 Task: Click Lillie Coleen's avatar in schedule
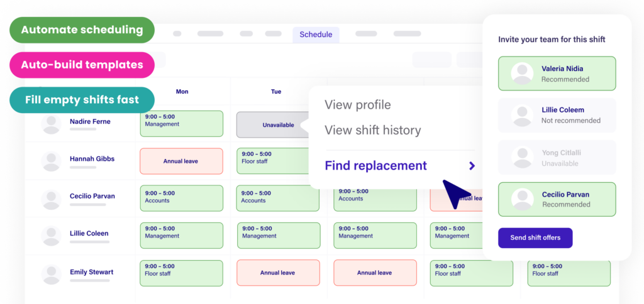tap(51, 236)
